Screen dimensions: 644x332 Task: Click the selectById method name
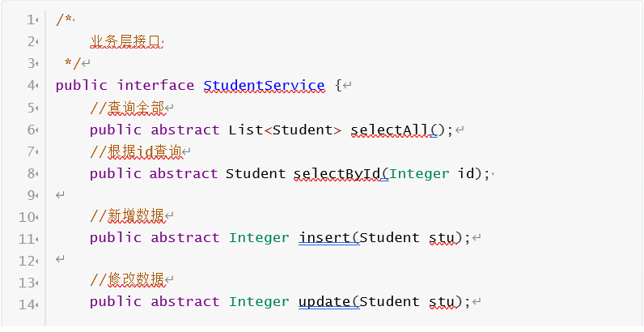340,173
